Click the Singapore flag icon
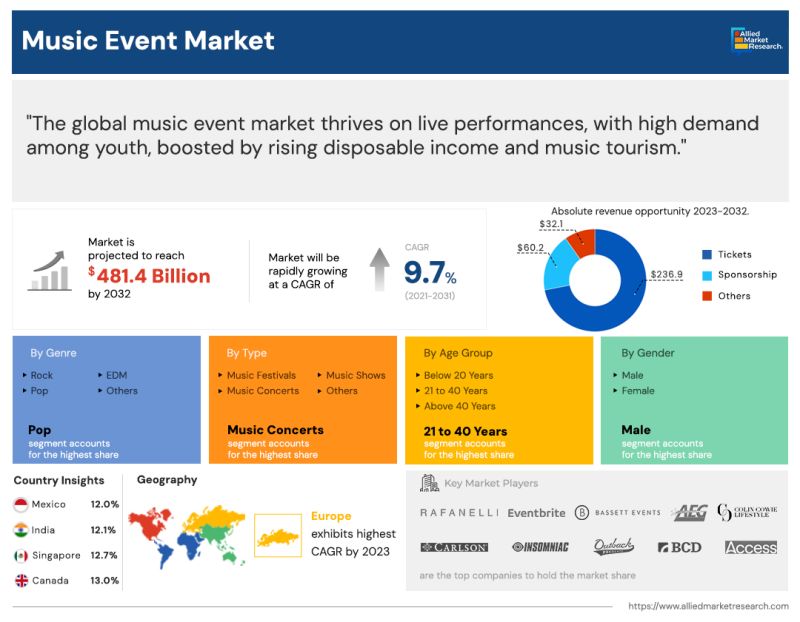Image resolution: width=800 pixels, height=622 pixels. pos(20,555)
